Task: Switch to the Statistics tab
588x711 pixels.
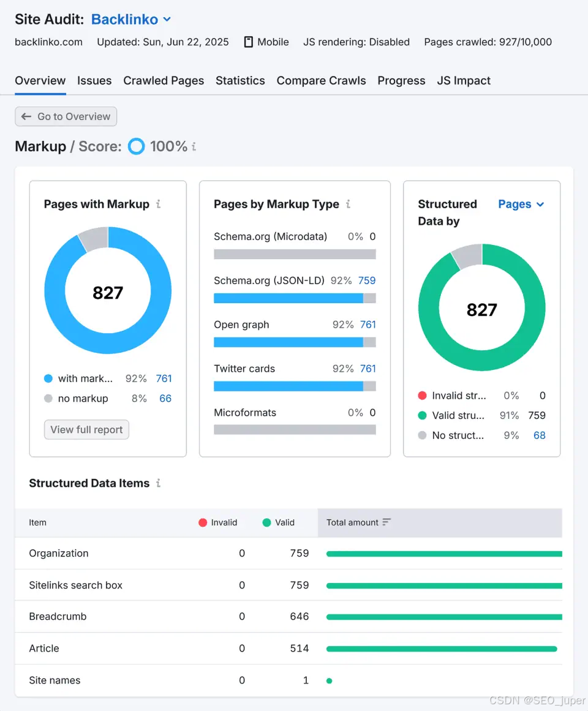Action: (x=240, y=81)
